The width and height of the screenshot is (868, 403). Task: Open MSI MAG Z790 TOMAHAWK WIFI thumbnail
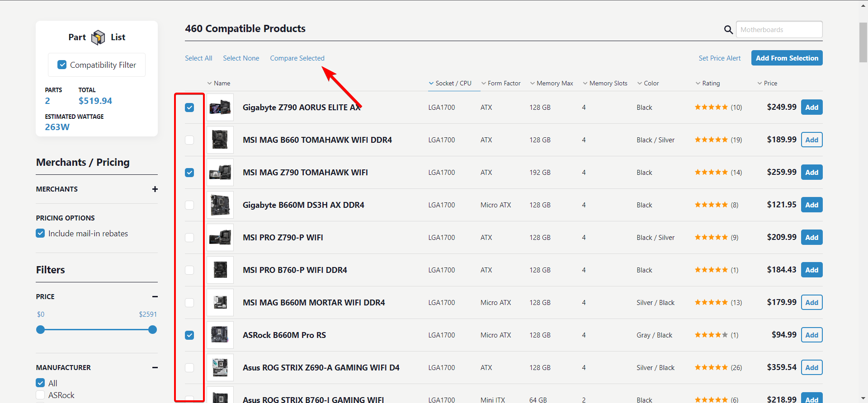pyautogui.click(x=220, y=173)
